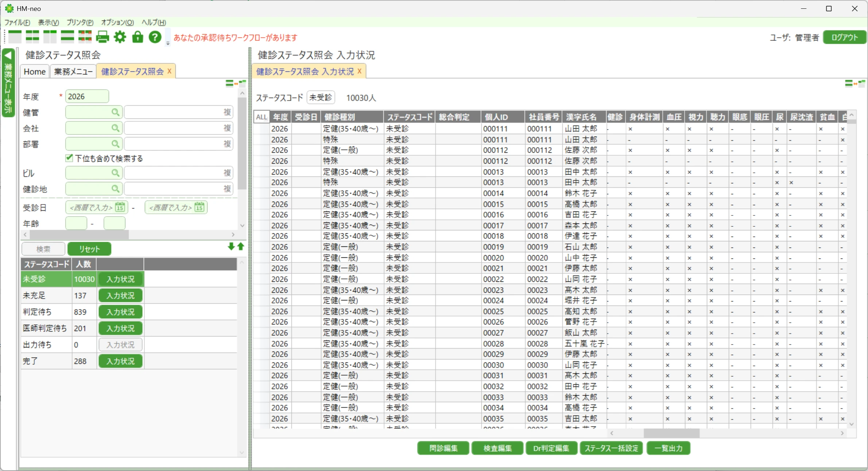Click the Dr判定編集 button
Screen dimensions: 868x471
551,448
